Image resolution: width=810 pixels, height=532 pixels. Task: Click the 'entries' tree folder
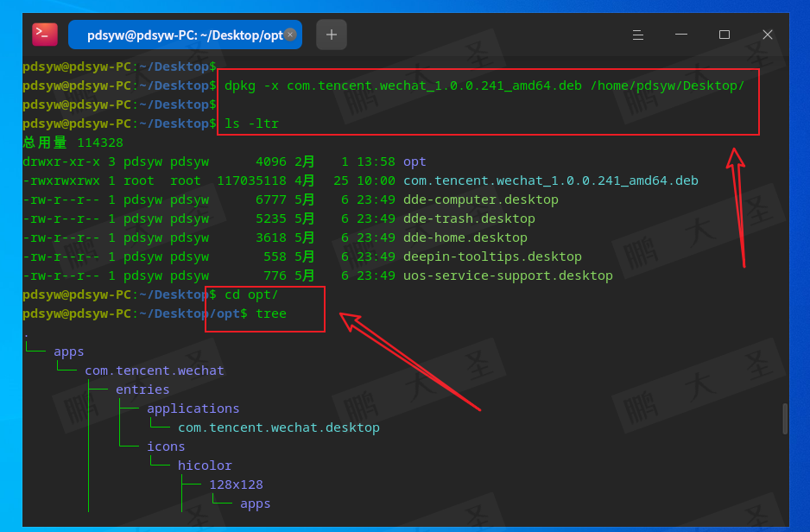tap(142, 390)
